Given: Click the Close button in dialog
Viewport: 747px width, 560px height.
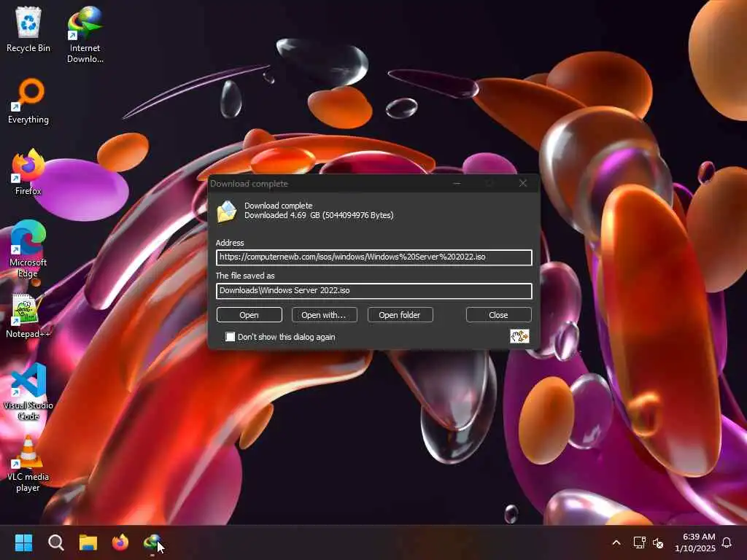Looking at the screenshot, I should point(498,315).
